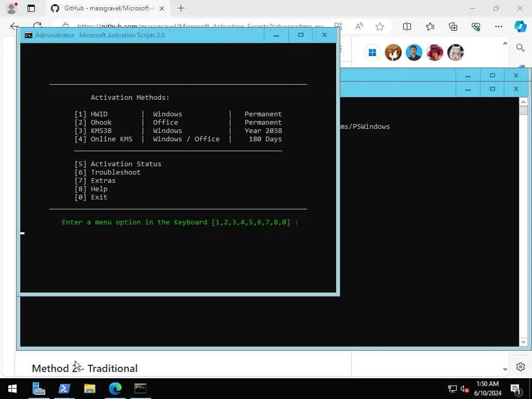This screenshot has width=532, height=399.
Task: Click the 'Year 2038' validity text
Action: pos(263,130)
